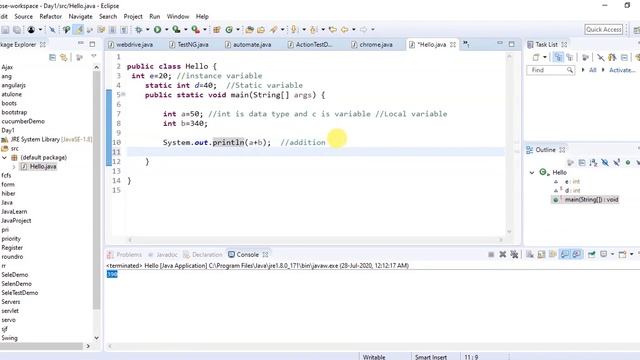The image size is (640, 360).
Task: Open New Task dropdown arrow in Task List
Action: tap(544, 57)
